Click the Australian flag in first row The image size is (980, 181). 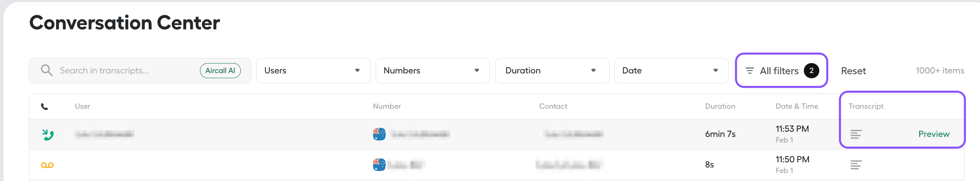click(379, 134)
